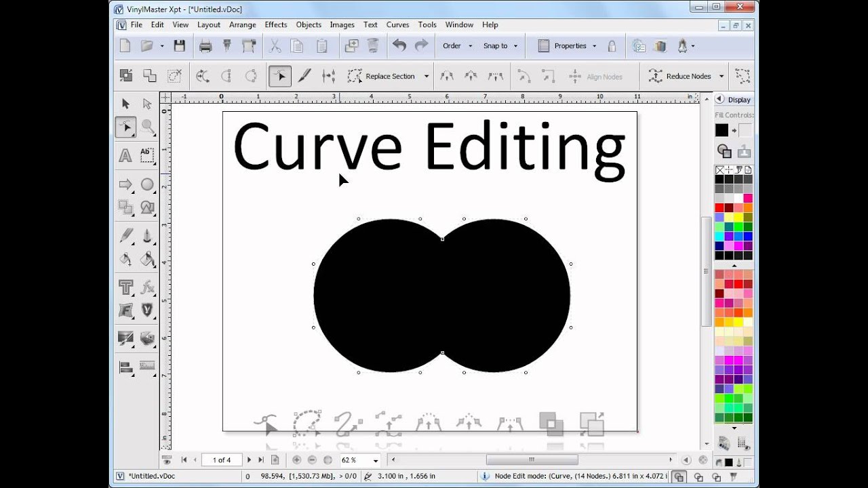
Task: Open the Arrange menu
Action: point(242,24)
